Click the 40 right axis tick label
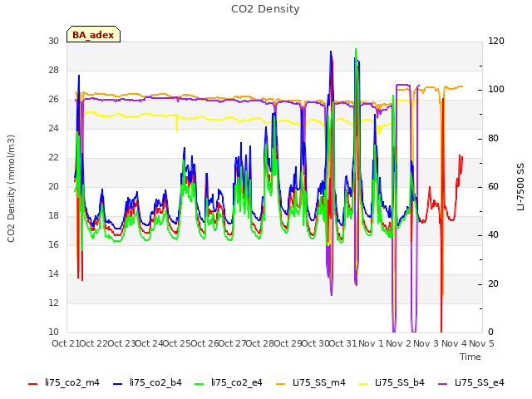 click(x=493, y=234)
